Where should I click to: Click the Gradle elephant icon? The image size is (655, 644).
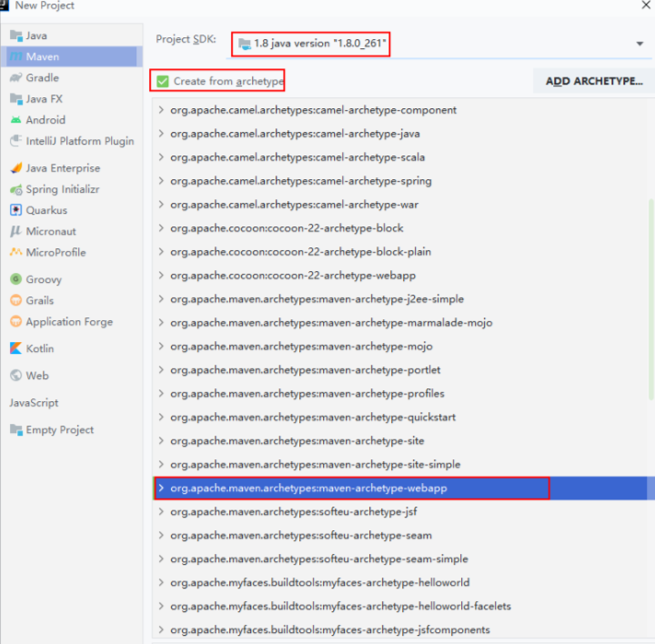(x=15, y=77)
